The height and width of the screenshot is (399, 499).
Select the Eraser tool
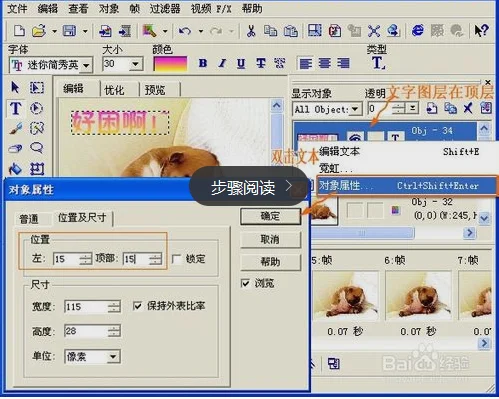tap(15, 148)
